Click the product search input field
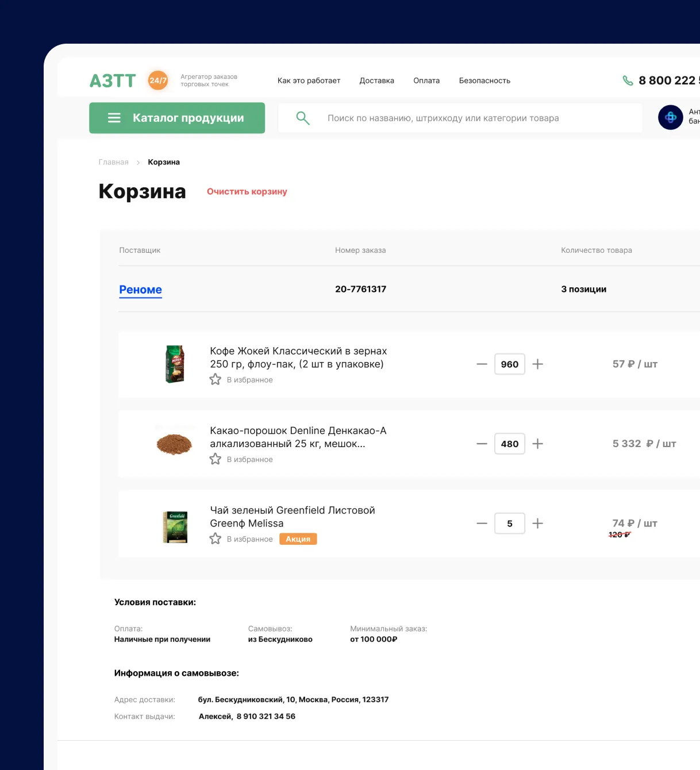Viewport: 700px width, 770px height. click(460, 118)
